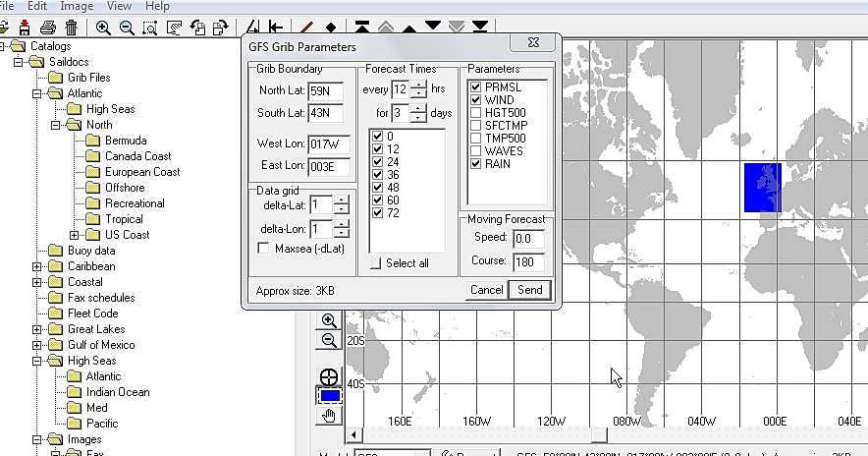
Task: Uncheck the 72 hour forecast time
Action: click(377, 212)
